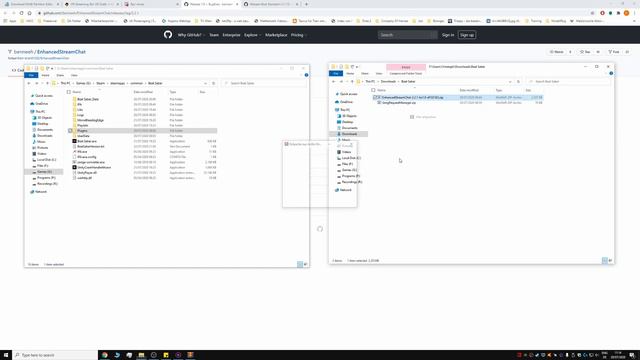This screenshot has width=640, height=360.
Task: Focus the GitHub search field
Action: (x=407, y=35)
